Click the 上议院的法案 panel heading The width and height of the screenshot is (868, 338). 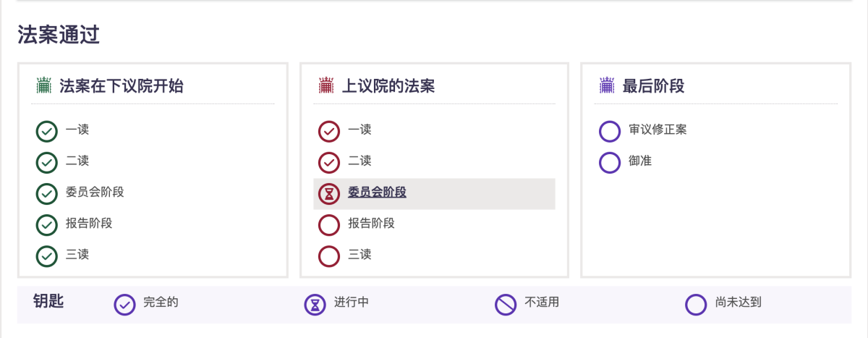tap(388, 87)
